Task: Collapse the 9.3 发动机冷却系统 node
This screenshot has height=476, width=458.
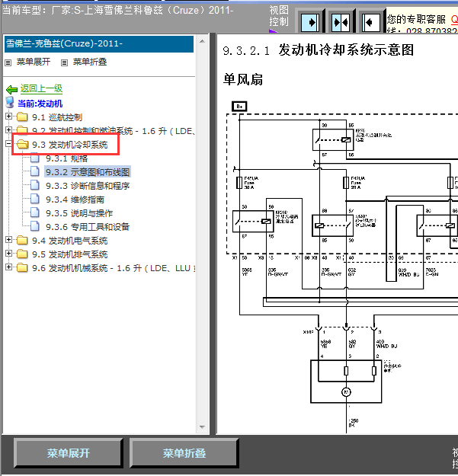Action: (x=8, y=144)
